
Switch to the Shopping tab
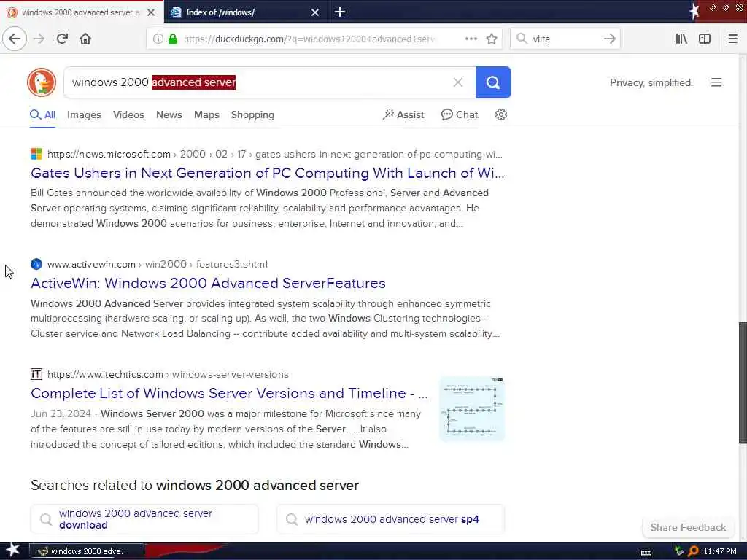pos(252,114)
